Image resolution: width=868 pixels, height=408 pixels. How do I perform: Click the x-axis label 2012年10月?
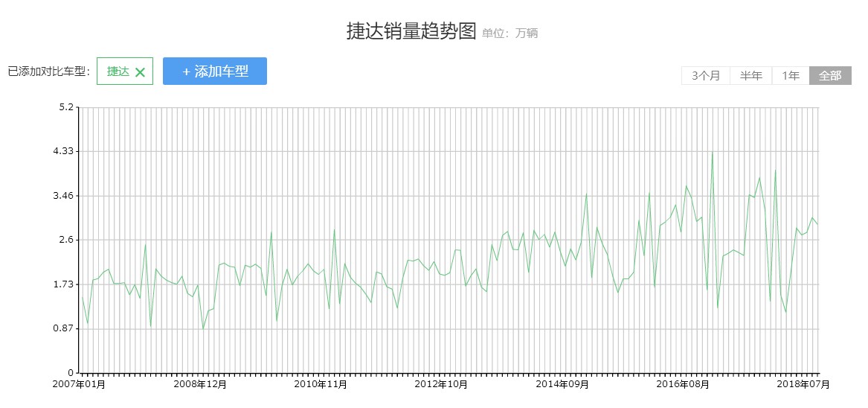click(441, 384)
